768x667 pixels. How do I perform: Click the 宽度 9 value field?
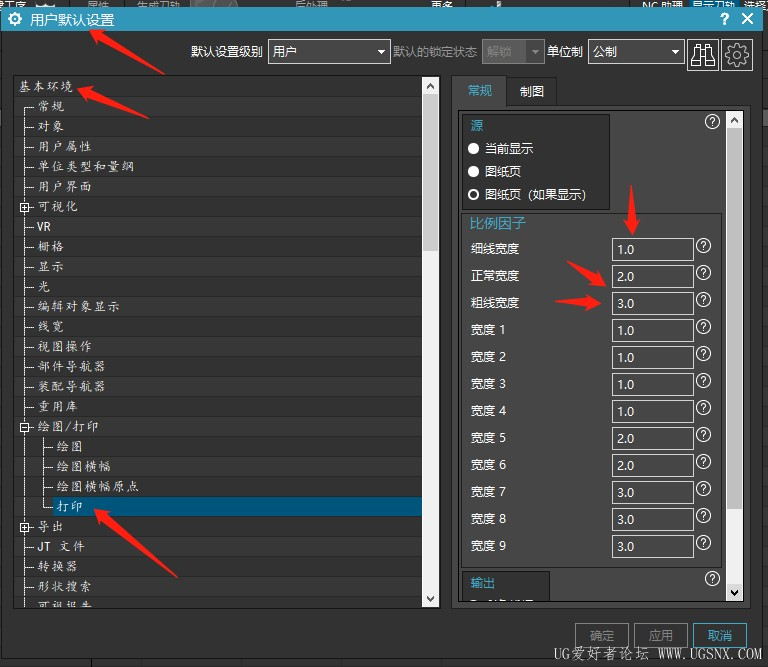(652, 546)
